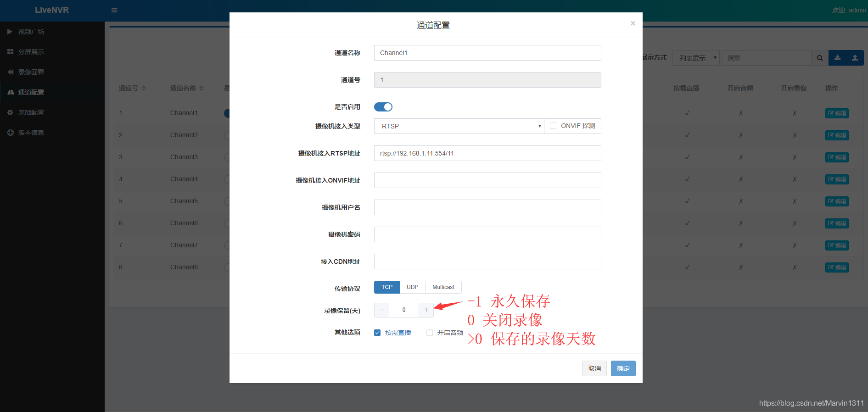Close the 通道配置 dialog with X
Viewport: 868px width, 412px height.
(x=633, y=23)
